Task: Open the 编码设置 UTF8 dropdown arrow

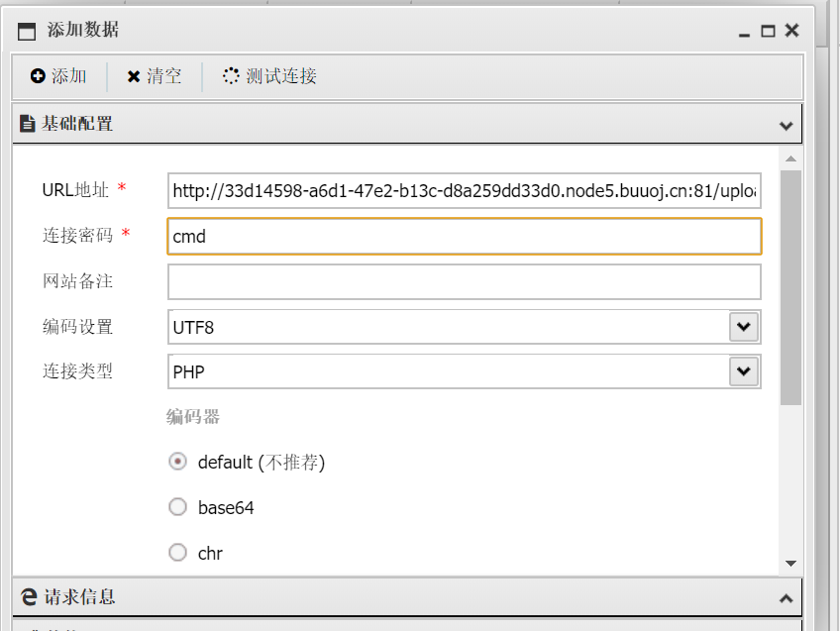Action: [743, 326]
